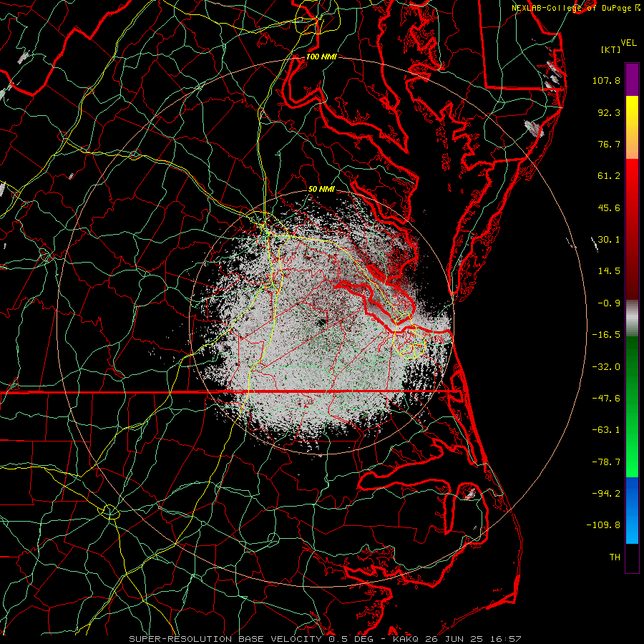The width and height of the screenshot is (644, 644).
Task: Pick the blue band of the velocity bar
Action: point(632,510)
